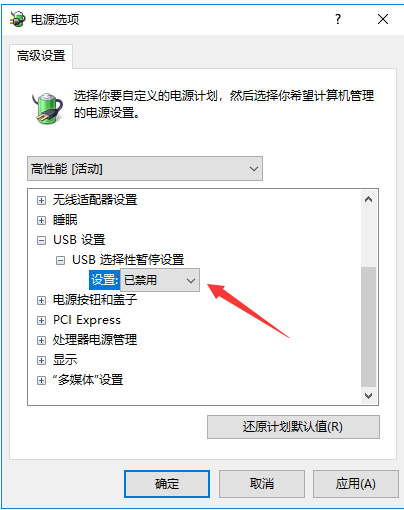Collapse USB 选择性暂停设置 node

click(60, 260)
